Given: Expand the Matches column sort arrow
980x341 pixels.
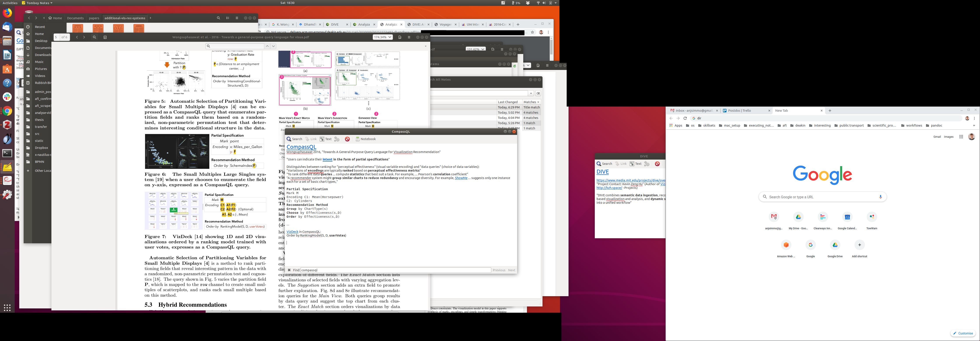Looking at the screenshot, I should 538,102.
